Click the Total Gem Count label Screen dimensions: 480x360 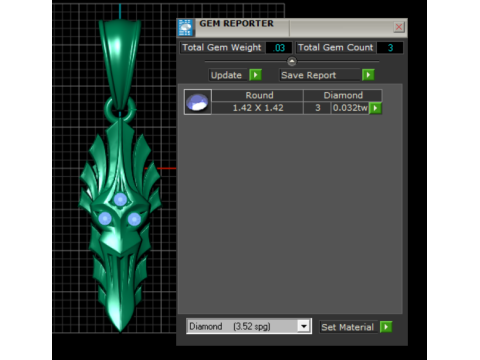click(x=336, y=48)
